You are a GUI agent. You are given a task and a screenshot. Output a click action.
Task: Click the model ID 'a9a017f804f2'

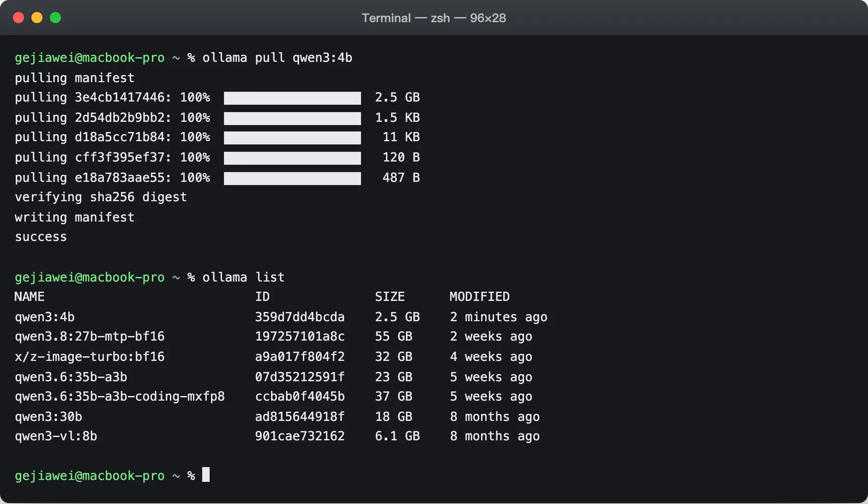pos(300,357)
